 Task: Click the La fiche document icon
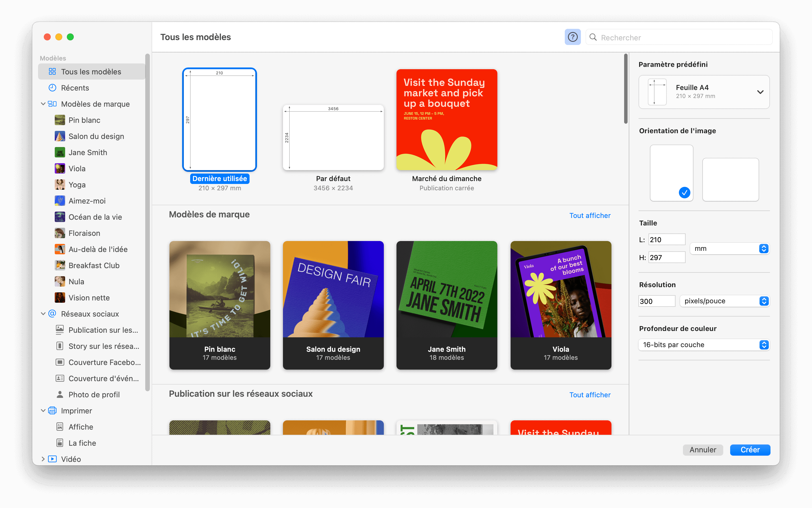[x=60, y=443]
